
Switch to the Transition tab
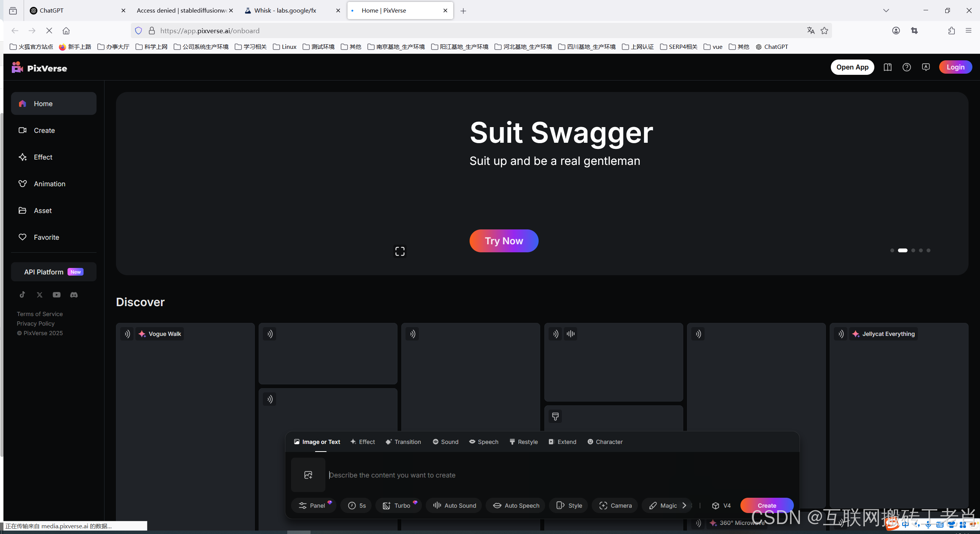click(x=403, y=442)
